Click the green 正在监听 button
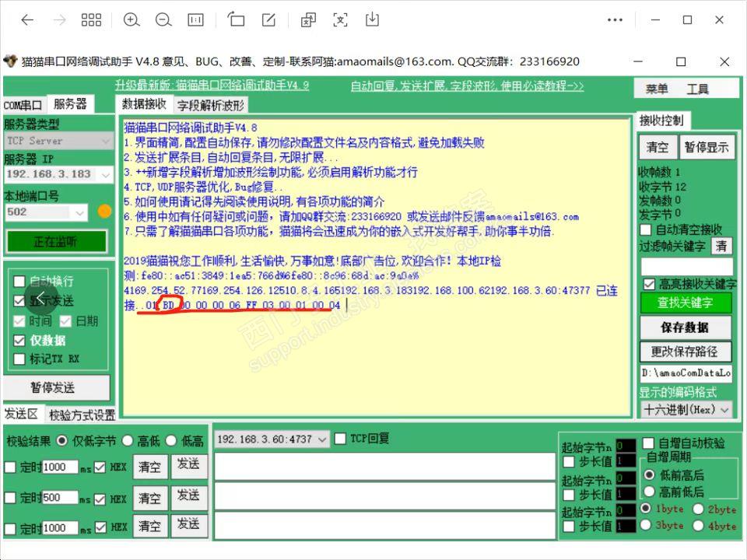 56,242
